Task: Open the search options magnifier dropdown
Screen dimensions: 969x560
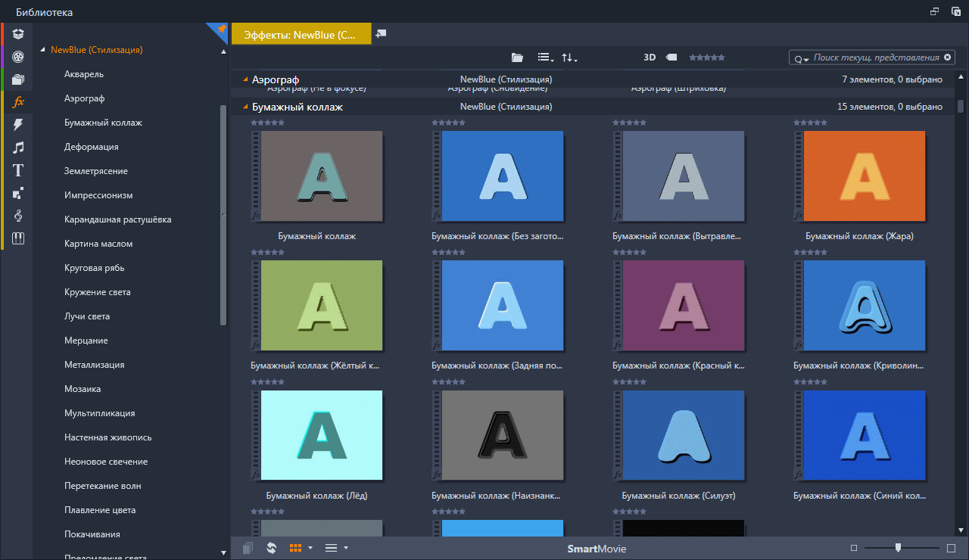Action: 801,58
